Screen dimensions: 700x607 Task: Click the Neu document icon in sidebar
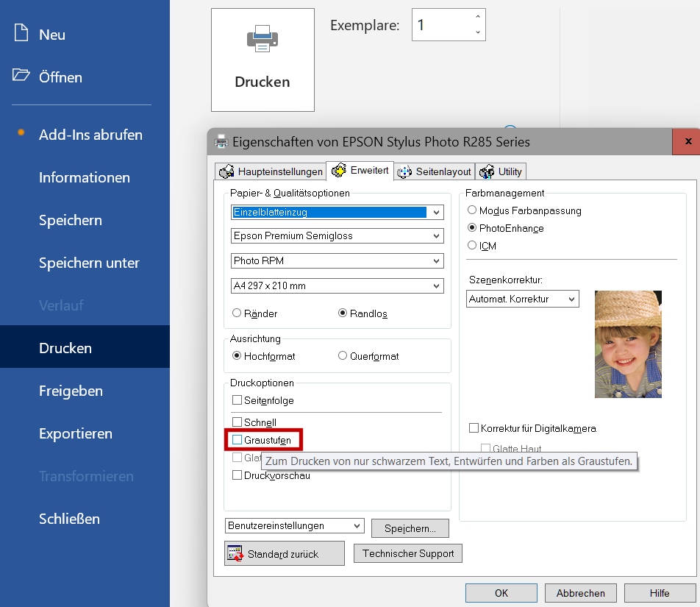click(x=21, y=32)
